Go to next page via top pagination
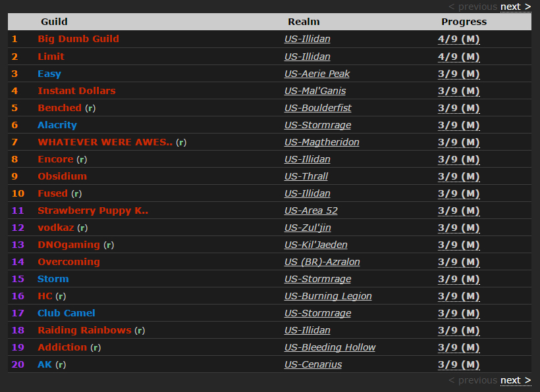 click(516, 7)
